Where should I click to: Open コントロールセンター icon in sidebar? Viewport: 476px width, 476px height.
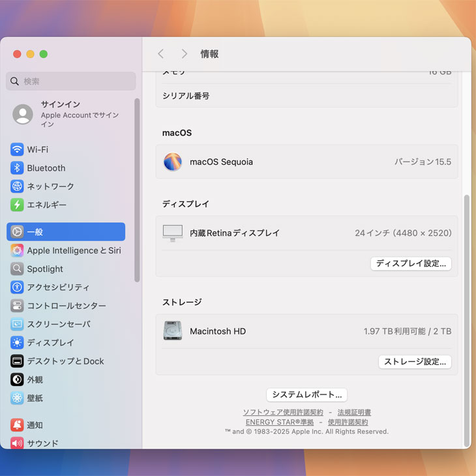tap(17, 306)
